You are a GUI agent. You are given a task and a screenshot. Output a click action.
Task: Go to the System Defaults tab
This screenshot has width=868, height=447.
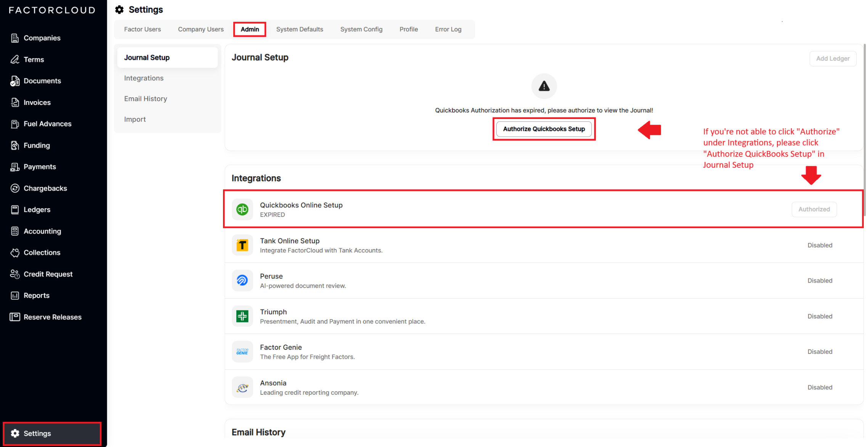[x=300, y=29]
